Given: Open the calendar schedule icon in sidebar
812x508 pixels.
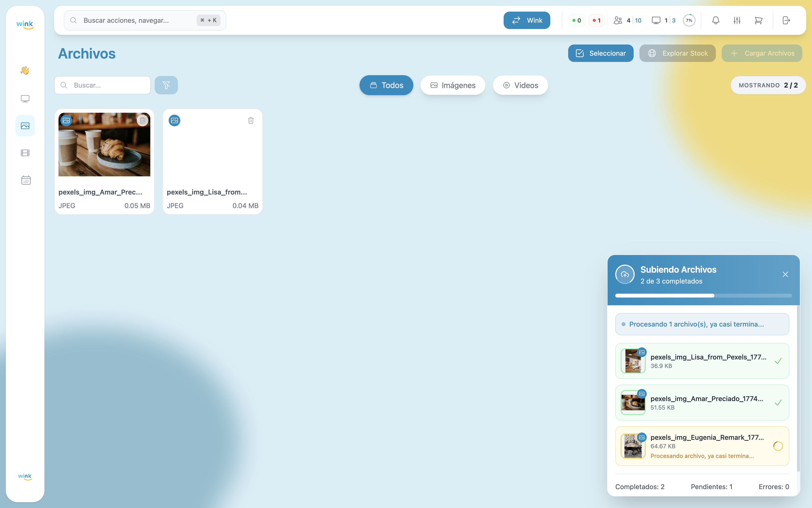Looking at the screenshot, I should pyautogui.click(x=26, y=180).
